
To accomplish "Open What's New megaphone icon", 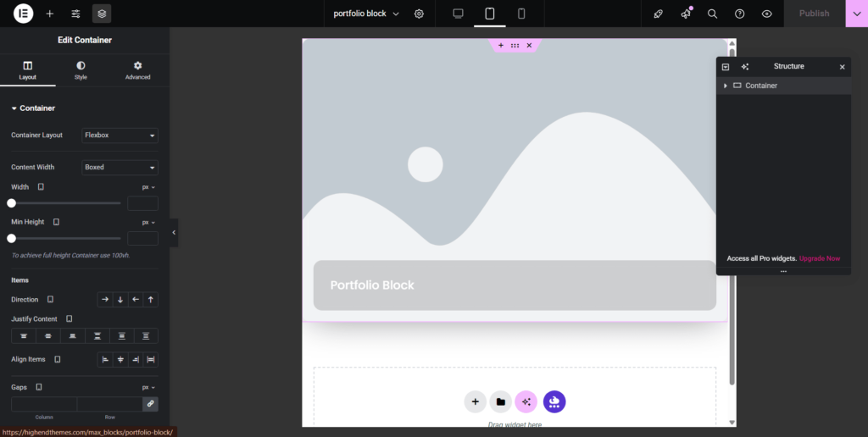I will pos(686,14).
